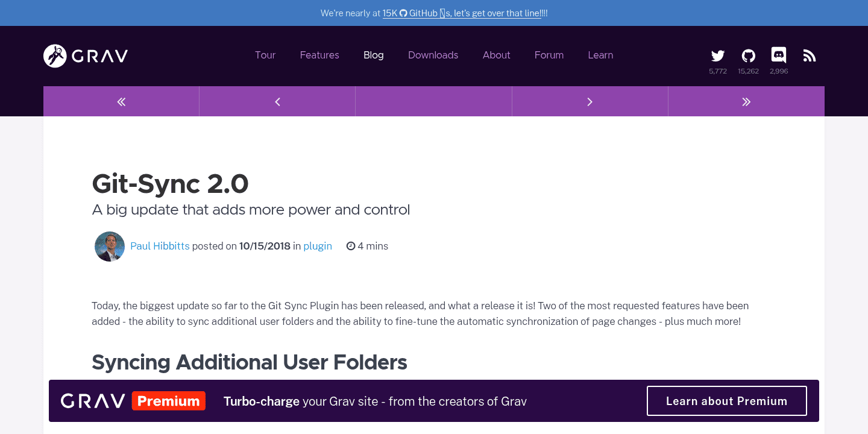Follow the 15K GitHub stars banner link
868x434 pixels.
(462, 13)
